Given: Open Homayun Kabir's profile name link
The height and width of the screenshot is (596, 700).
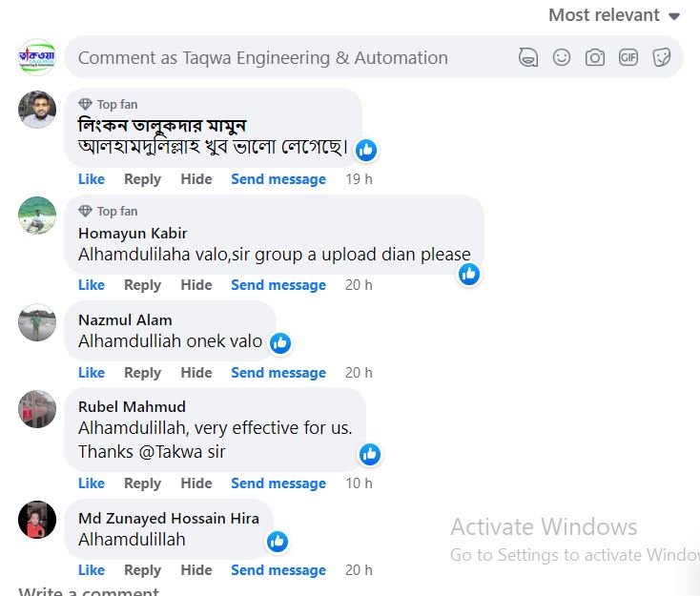Looking at the screenshot, I should click(x=133, y=233).
